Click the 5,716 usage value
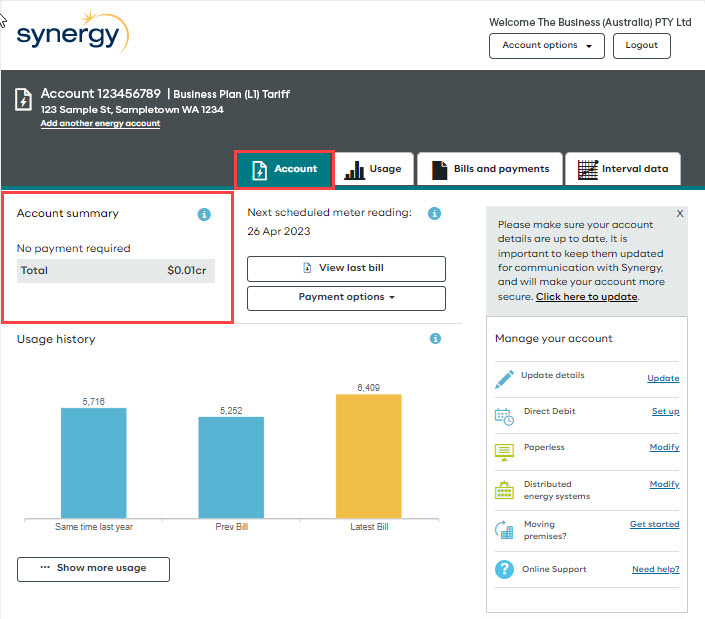705x619 pixels. 94,401
